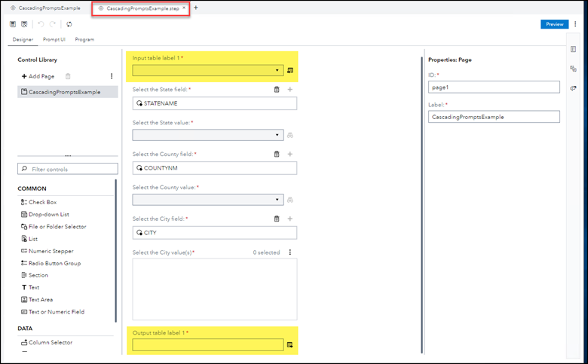The width and height of the screenshot is (588, 364).
Task: Click the delete page trash icon
Action: pyautogui.click(x=68, y=76)
